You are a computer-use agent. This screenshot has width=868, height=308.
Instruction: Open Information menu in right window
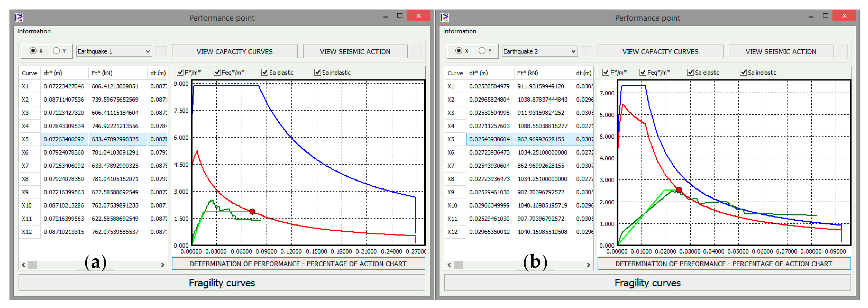(x=460, y=31)
